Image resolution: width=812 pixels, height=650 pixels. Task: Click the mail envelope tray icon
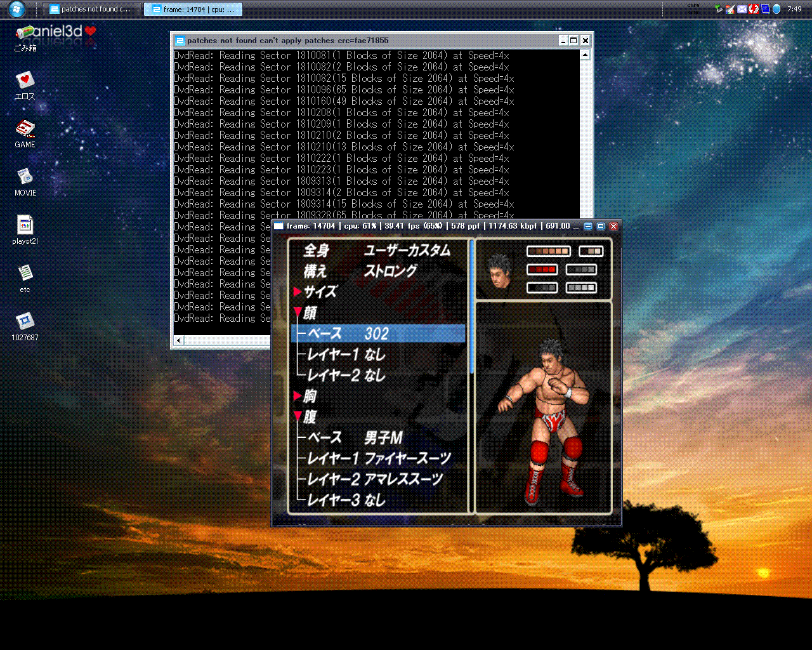pyautogui.click(x=742, y=9)
